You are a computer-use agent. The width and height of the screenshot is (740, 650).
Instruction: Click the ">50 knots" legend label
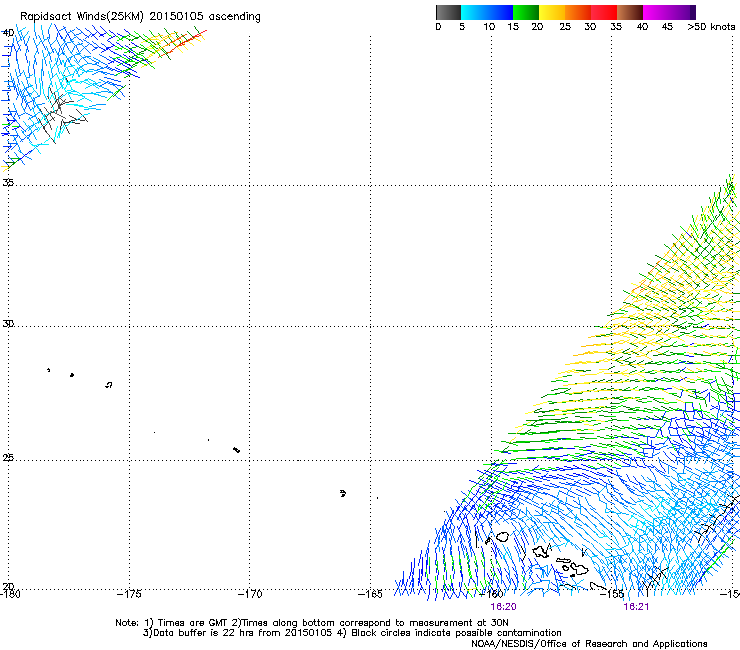(x=711, y=27)
